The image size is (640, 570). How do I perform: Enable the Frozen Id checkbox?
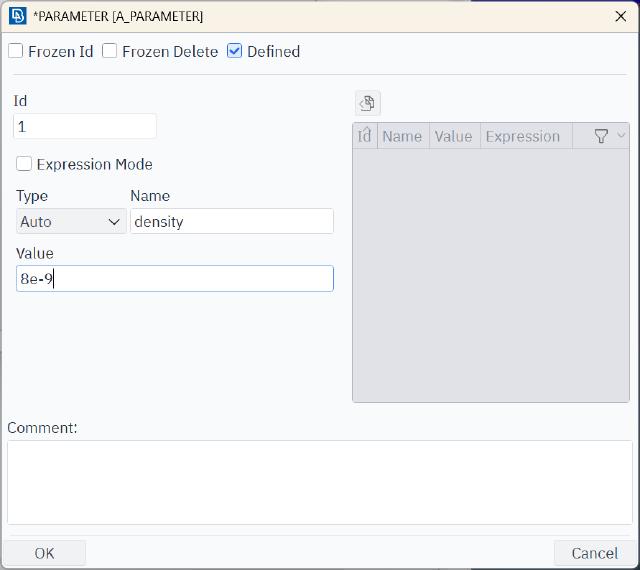click(16, 51)
